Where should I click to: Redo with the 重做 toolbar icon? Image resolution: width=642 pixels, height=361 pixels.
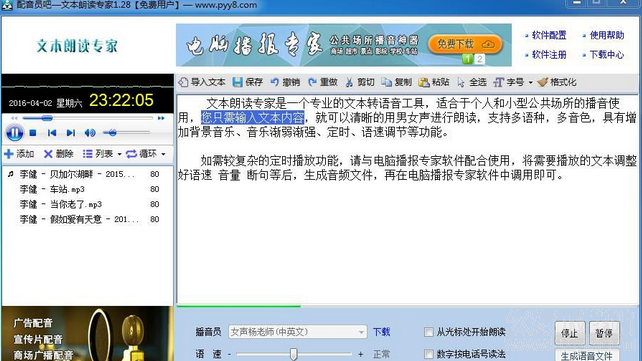[323, 82]
